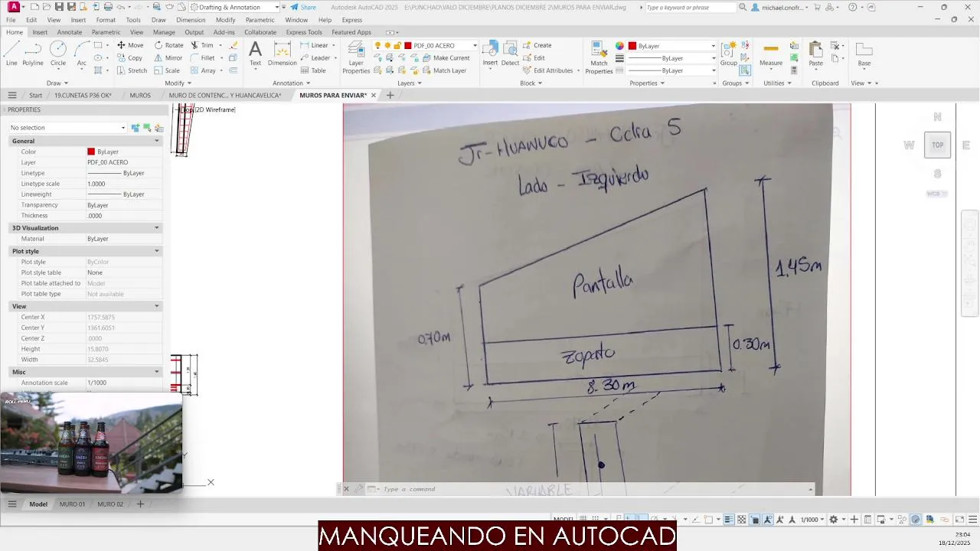Toggle lineweight display in status bar
Screen dimensions: 980x551
729,520
